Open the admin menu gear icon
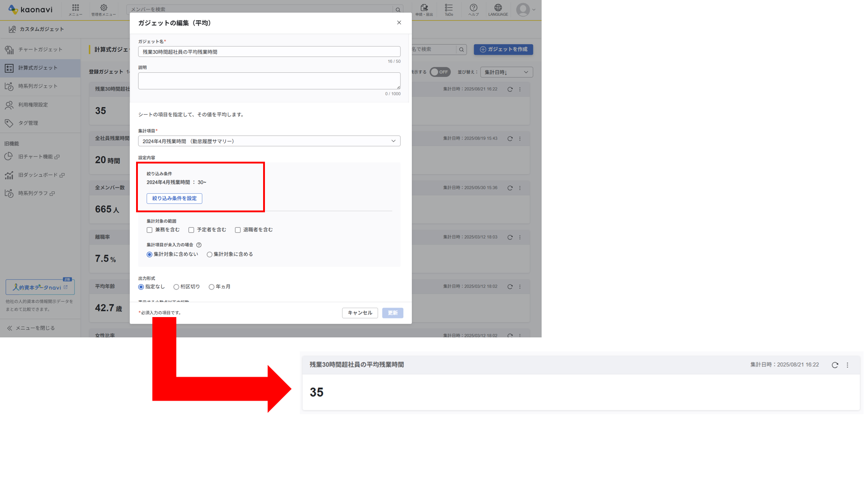Image resolution: width=868 pixels, height=486 pixels. 104,9
